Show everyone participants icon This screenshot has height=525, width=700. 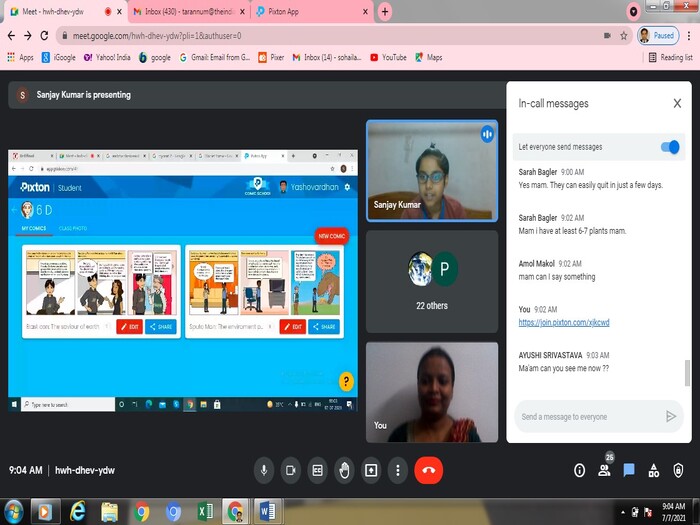pos(604,470)
